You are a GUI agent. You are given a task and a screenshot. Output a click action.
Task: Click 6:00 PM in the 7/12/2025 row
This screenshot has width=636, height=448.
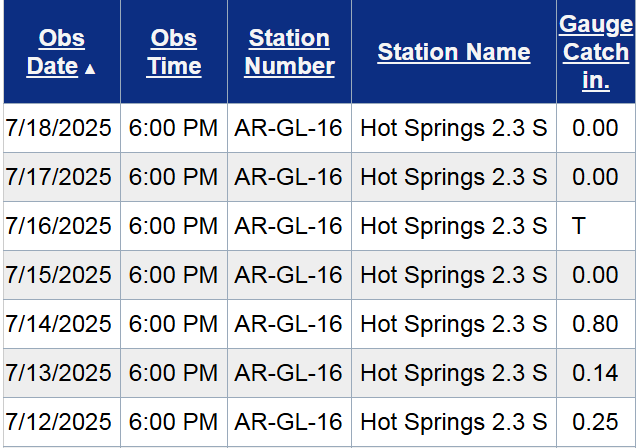174,422
